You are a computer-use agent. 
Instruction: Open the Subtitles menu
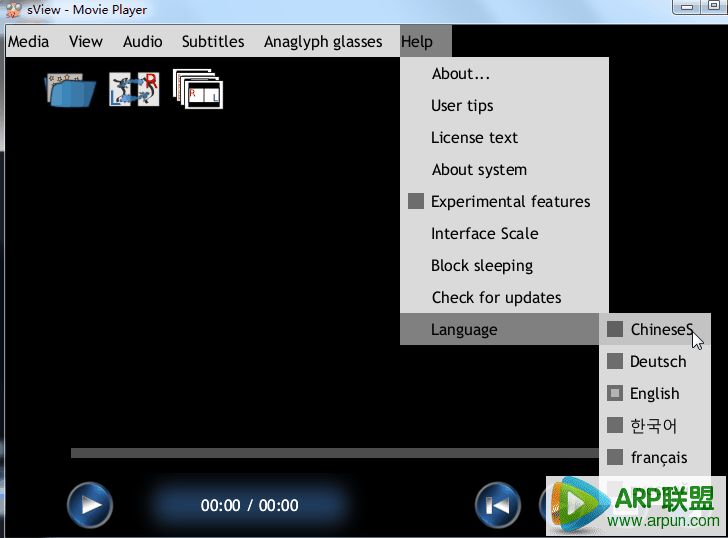tap(213, 41)
